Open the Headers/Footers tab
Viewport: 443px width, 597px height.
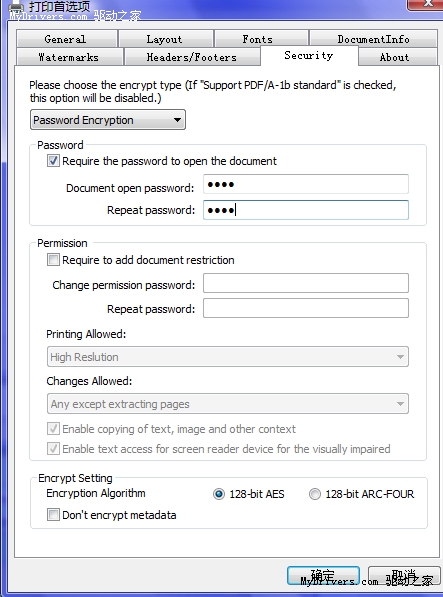pos(192,57)
